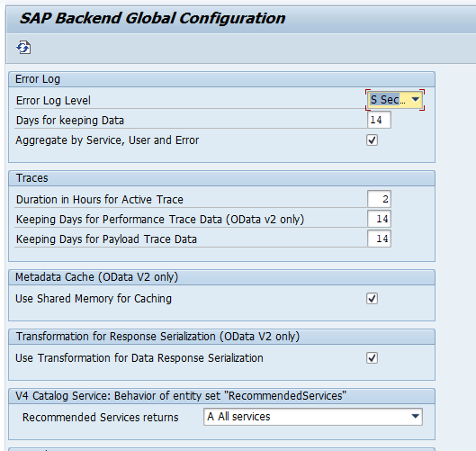Toggle Aggregate by Service, User and Error checkbox
This screenshot has width=476, height=451.
tap(372, 140)
